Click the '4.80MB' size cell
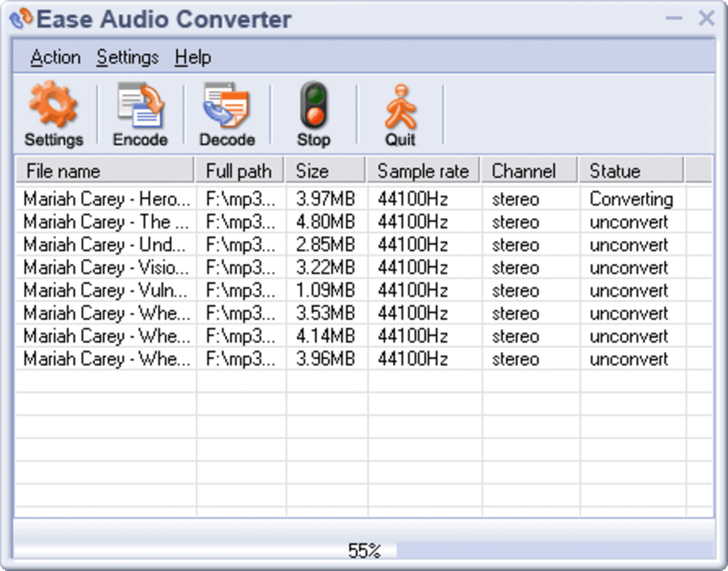 tap(325, 222)
